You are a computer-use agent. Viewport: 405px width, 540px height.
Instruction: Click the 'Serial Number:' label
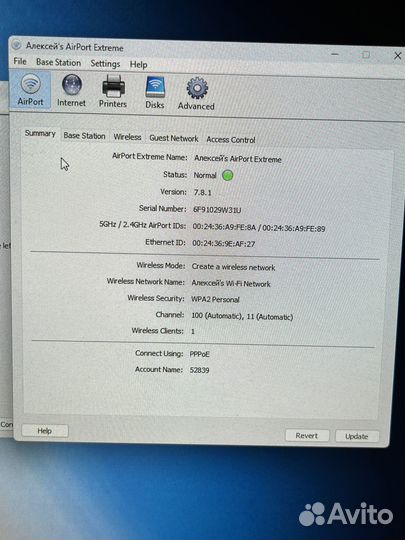[163, 208]
